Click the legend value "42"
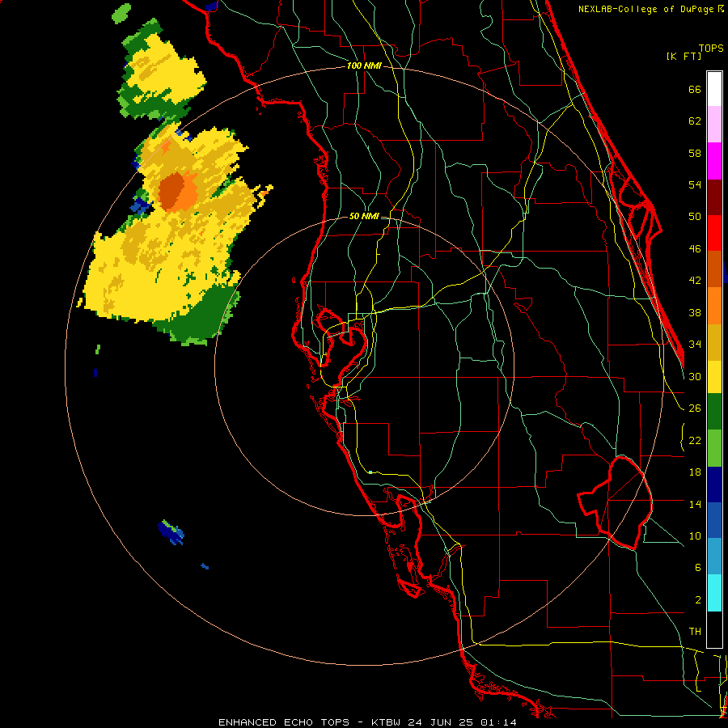This screenshot has width=728, height=728. point(695,281)
